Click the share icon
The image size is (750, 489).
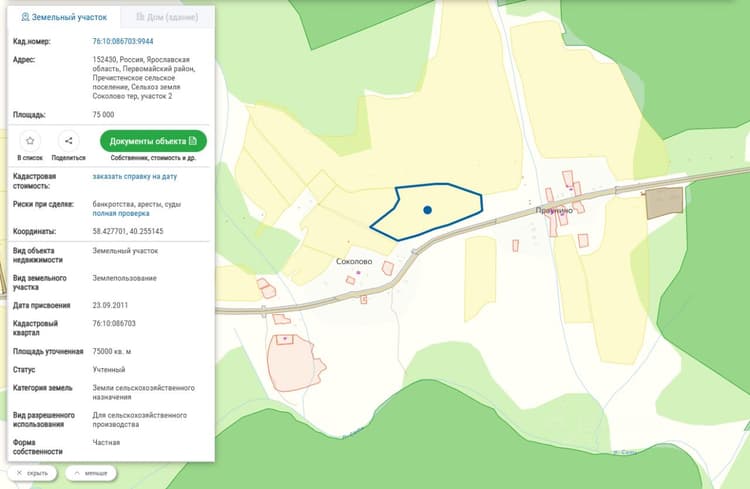(x=68, y=141)
